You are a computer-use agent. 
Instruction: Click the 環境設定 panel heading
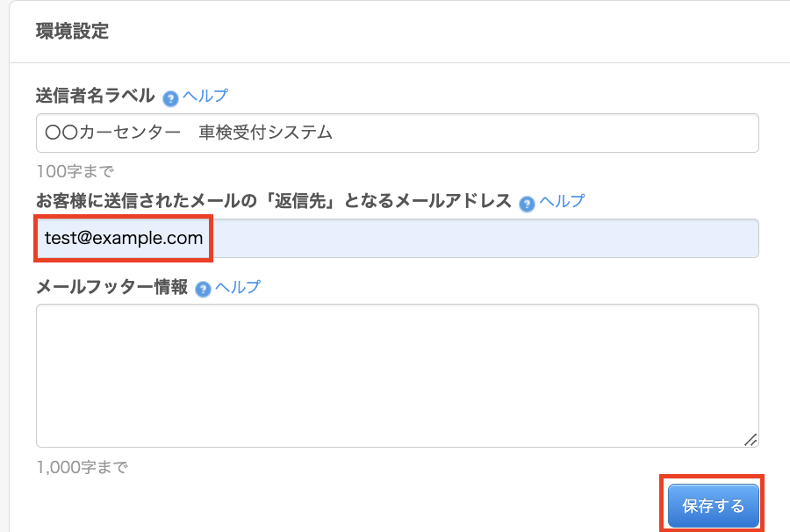(72, 32)
